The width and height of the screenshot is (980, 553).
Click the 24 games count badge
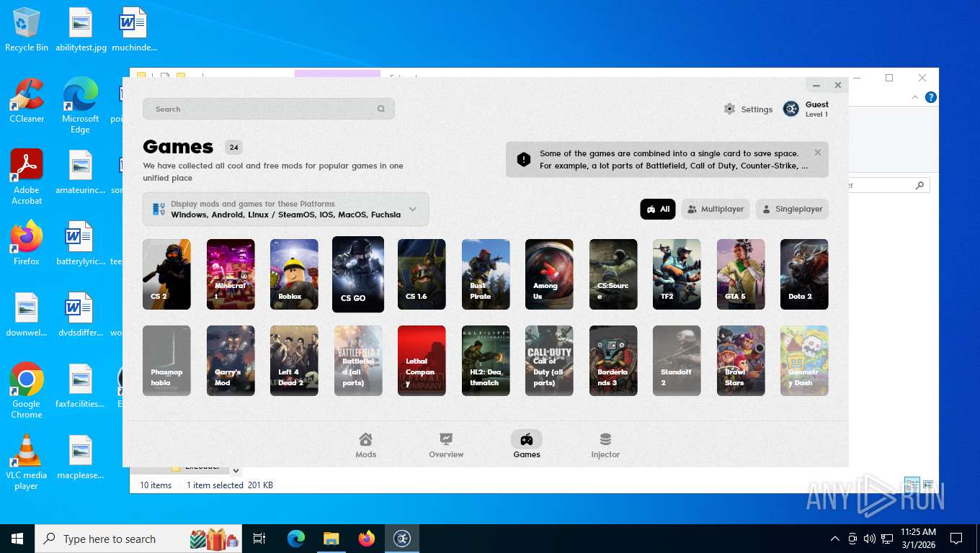pos(233,148)
